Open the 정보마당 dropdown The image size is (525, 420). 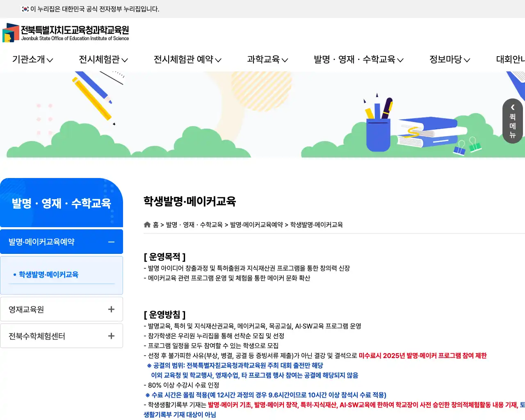(448, 59)
